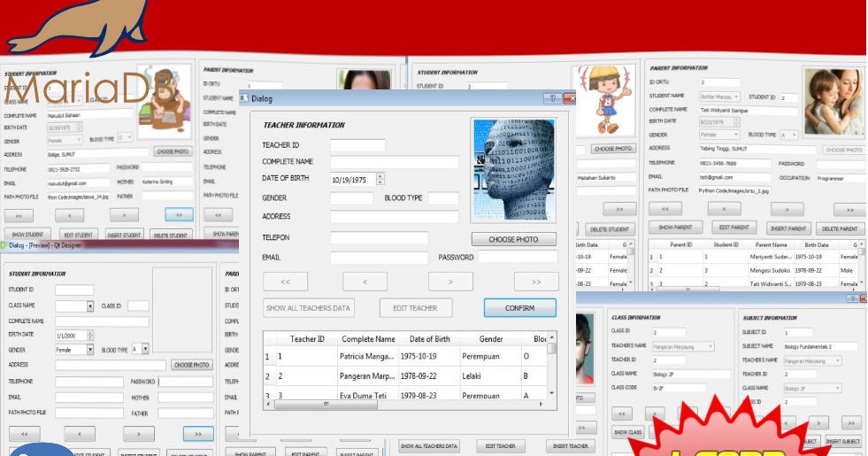The width and height of the screenshot is (868, 456).
Task: Click the Complete Name column header in teacher table
Action: 368,339
